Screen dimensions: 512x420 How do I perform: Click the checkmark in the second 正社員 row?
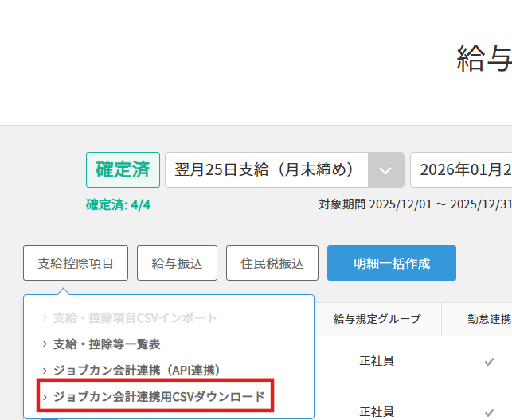(489, 413)
